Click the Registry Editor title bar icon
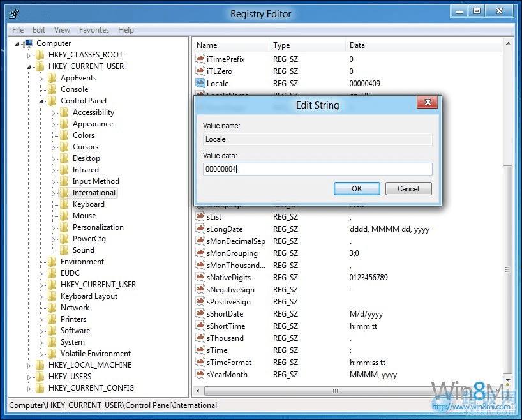Viewport: 522px width, 420px height. [x=15, y=13]
